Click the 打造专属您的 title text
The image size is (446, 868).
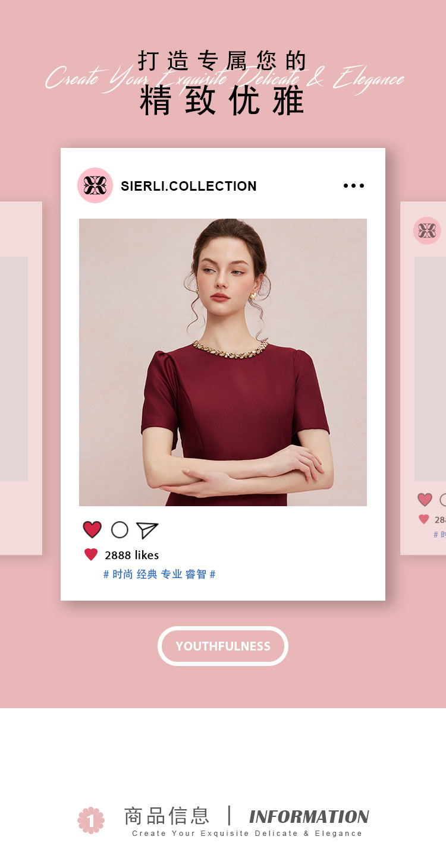pyautogui.click(x=222, y=61)
